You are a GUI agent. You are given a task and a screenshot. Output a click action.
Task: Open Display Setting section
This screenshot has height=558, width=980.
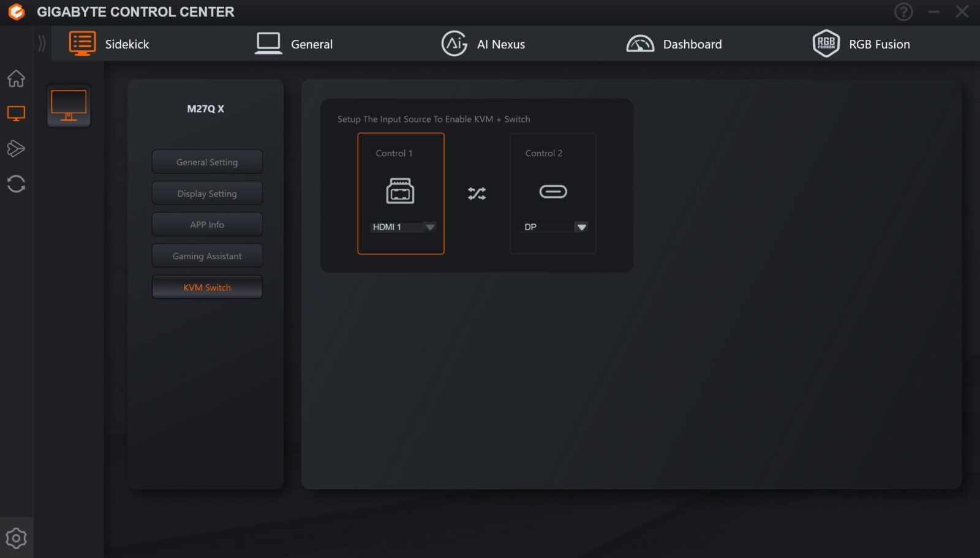point(207,194)
